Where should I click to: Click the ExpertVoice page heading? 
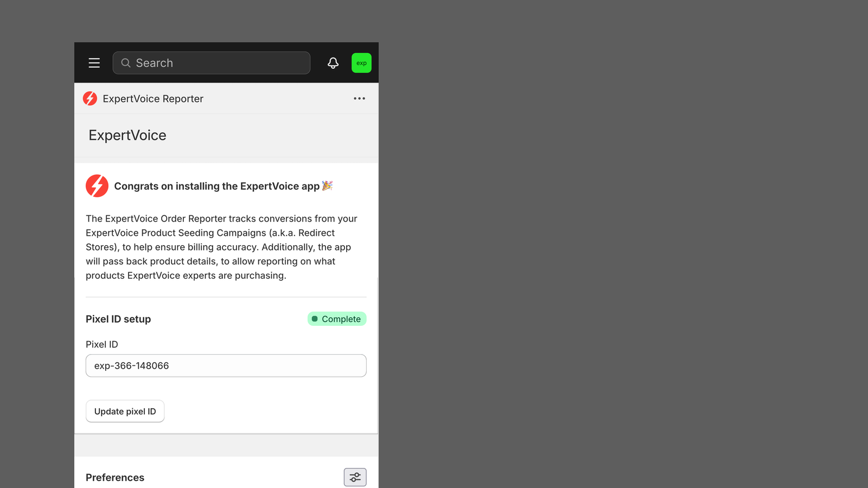pyautogui.click(x=127, y=135)
